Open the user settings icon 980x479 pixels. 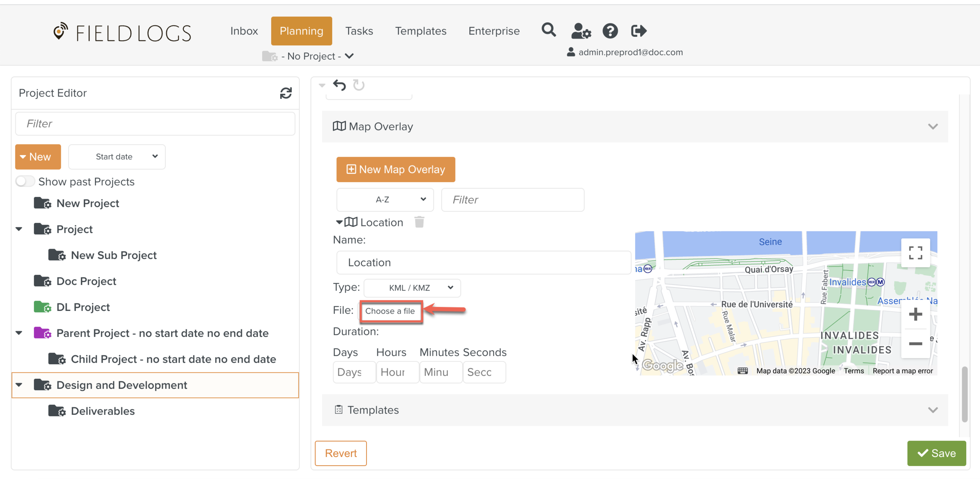581,31
